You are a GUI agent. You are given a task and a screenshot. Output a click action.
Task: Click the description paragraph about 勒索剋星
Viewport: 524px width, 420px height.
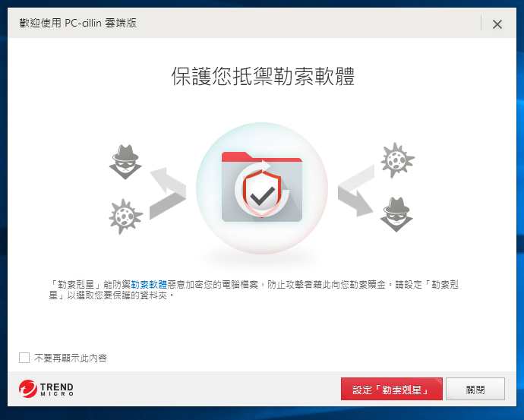[x=254, y=289]
